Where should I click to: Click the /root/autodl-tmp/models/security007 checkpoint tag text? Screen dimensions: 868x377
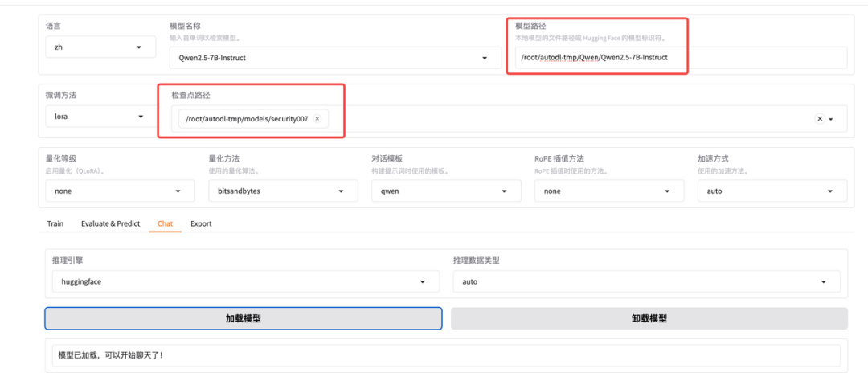pyautogui.click(x=247, y=118)
